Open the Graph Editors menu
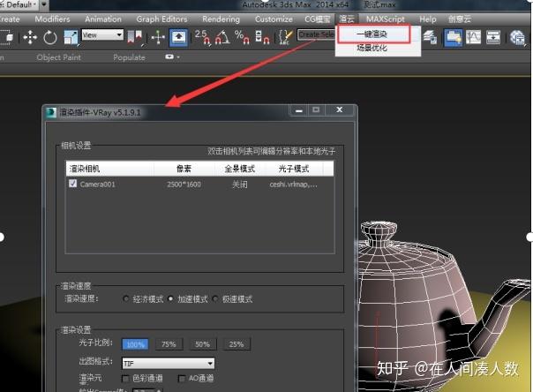 (x=161, y=19)
